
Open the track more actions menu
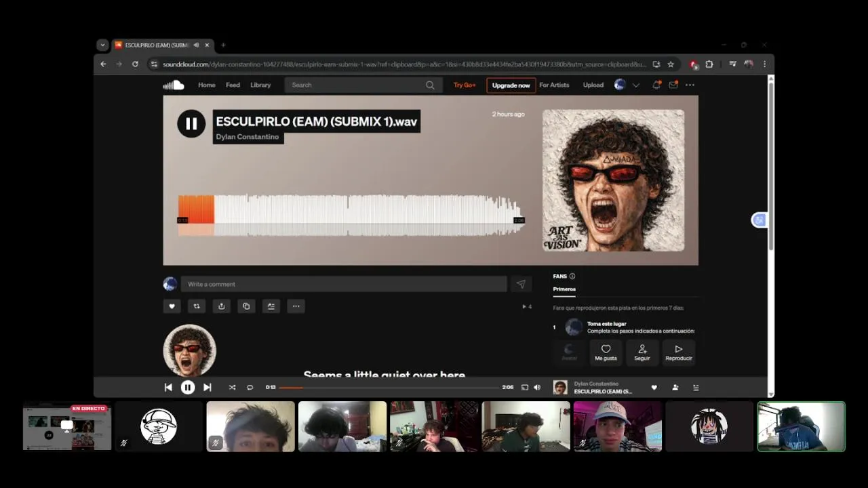click(296, 306)
